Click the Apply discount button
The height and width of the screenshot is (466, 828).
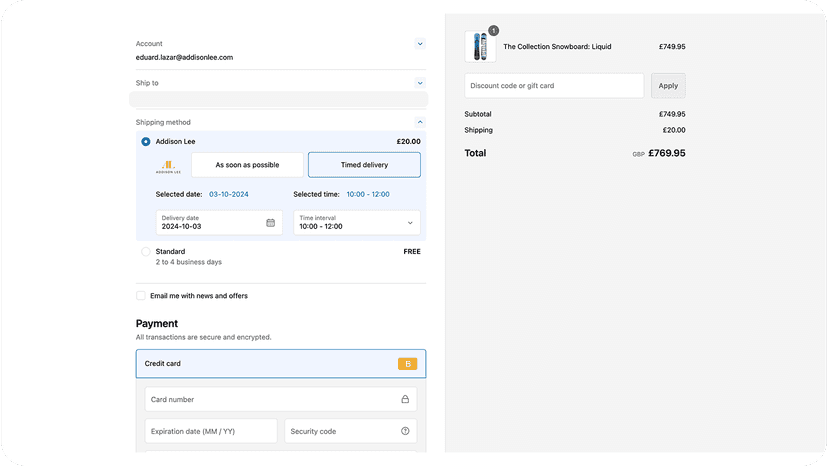click(x=668, y=86)
